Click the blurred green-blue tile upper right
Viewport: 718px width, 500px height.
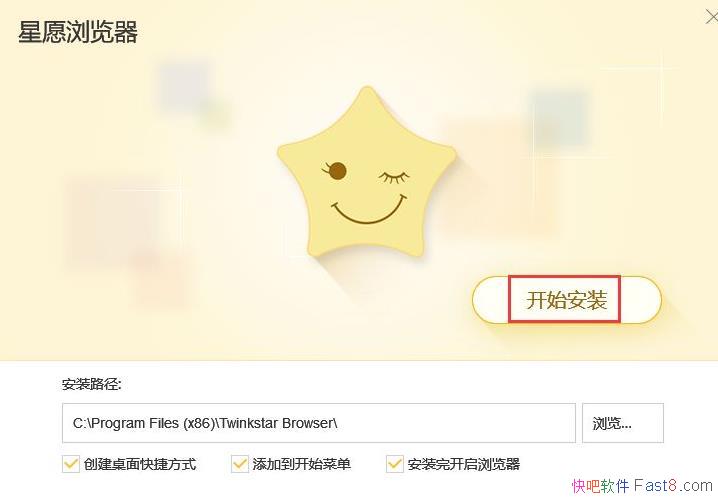(559, 117)
